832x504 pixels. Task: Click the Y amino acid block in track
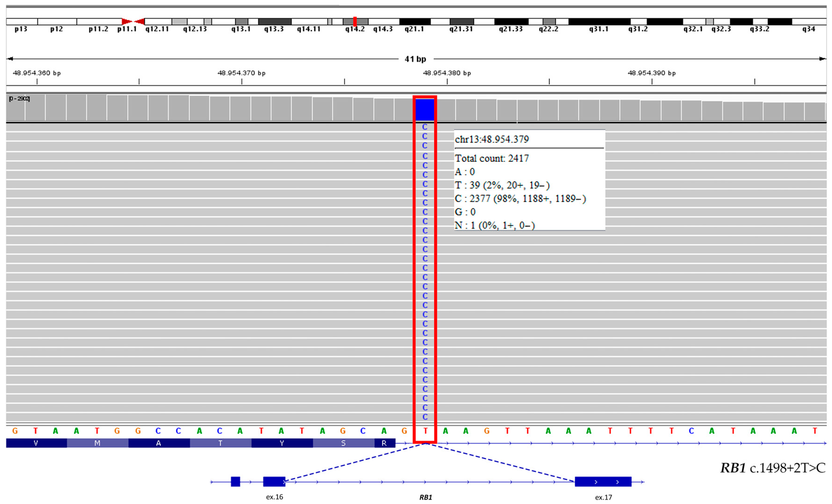coord(282,443)
